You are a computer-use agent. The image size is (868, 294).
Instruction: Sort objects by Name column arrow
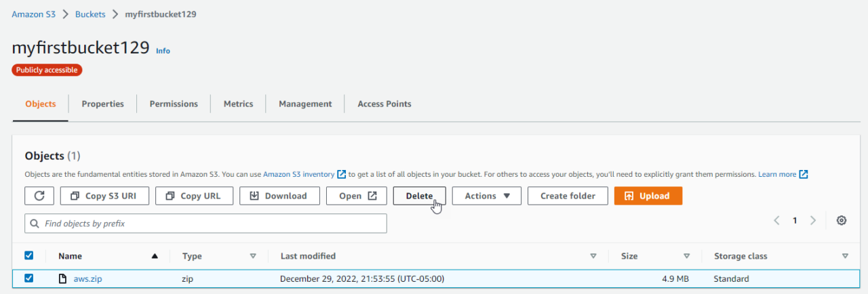point(155,256)
